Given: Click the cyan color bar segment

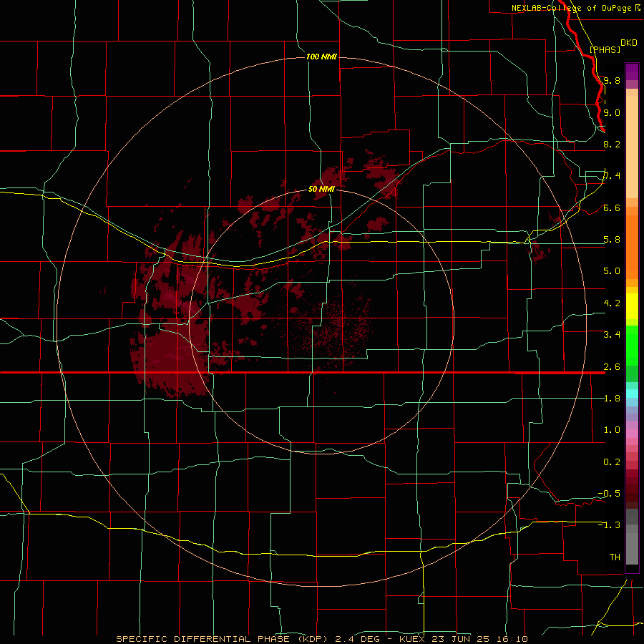Looking at the screenshot, I should 632,394.
